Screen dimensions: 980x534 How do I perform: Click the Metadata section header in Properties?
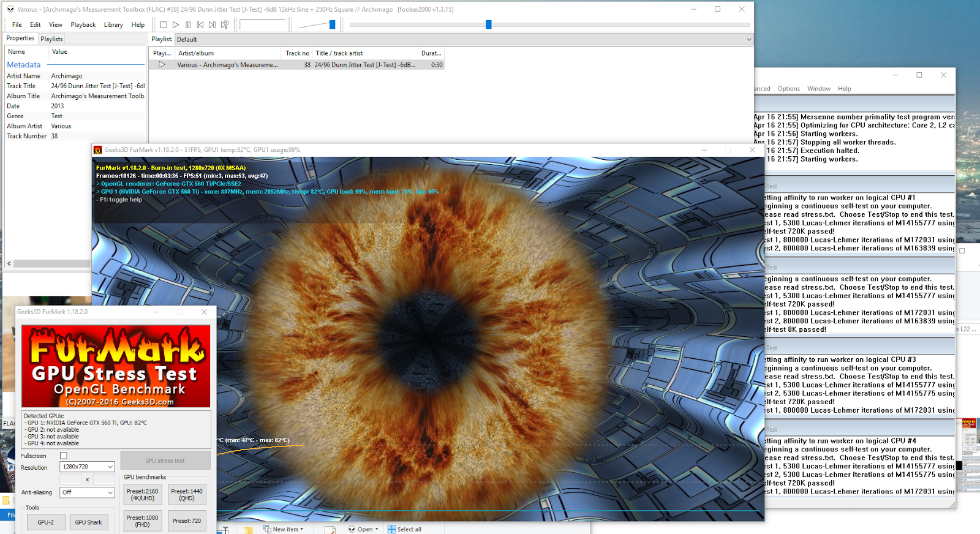[x=24, y=65]
